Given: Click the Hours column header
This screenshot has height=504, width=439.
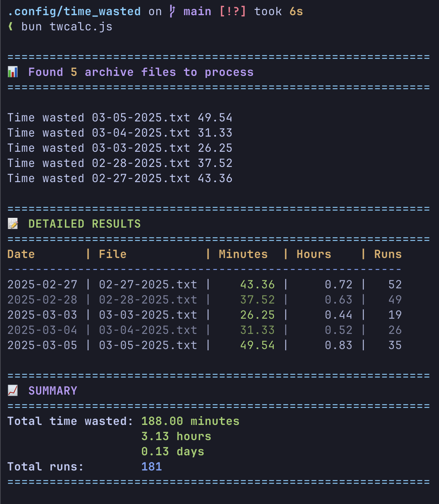Looking at the screenshot, I should click(x=313, y=254).
